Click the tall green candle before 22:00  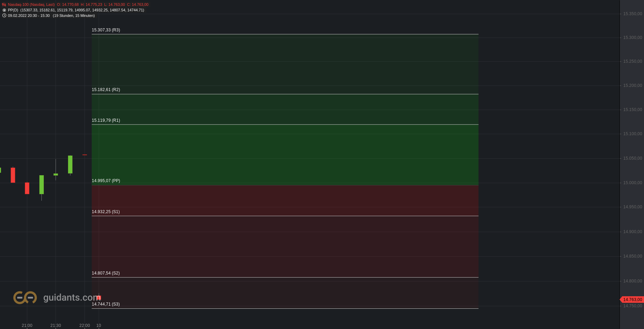(x=70, y=164)
